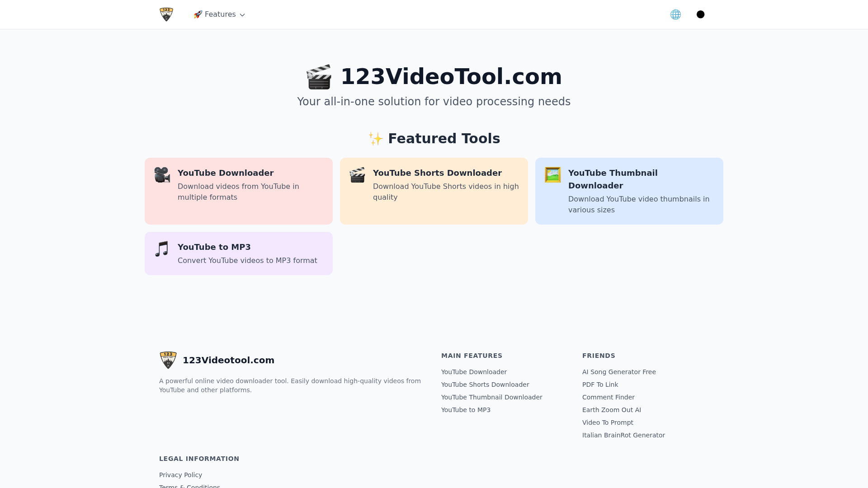
Task: Click large clapperboard icon beside site title
Action: tap(319, 77)
